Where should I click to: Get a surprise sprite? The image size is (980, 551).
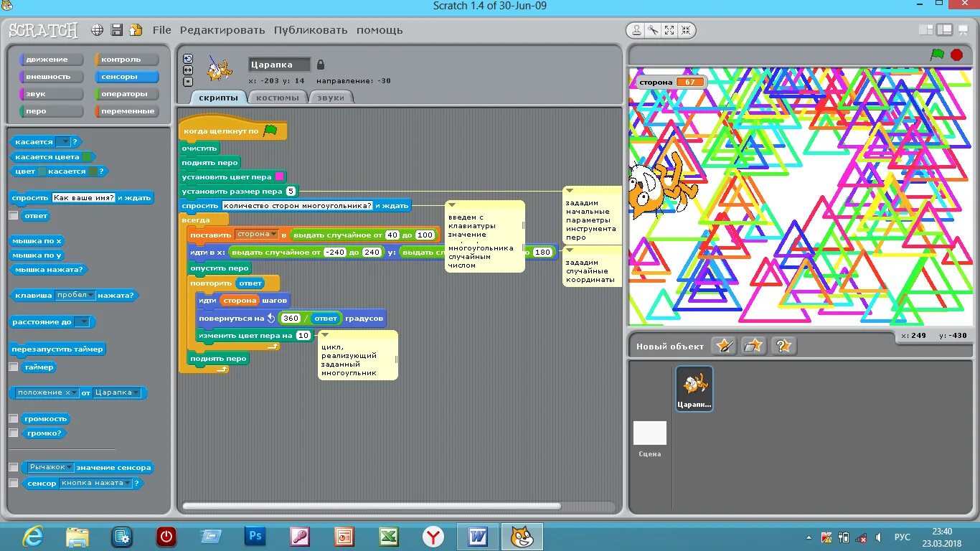coord(783,346)
